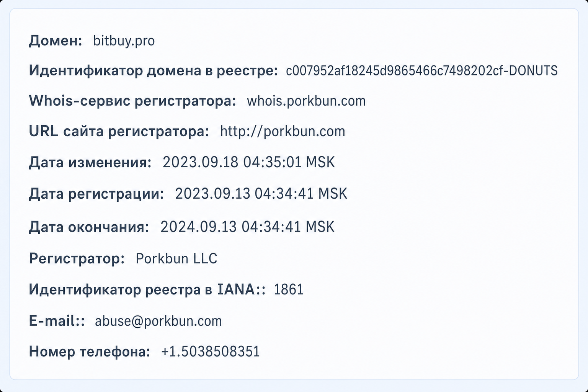Click the "Номер телефона:" label

pyautogui.click(x=90, y=351)
